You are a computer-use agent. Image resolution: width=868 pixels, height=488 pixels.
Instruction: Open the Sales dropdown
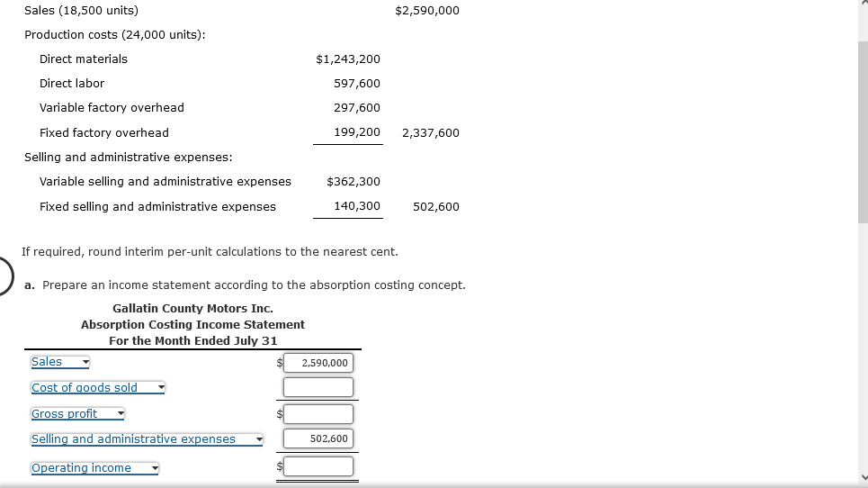[60, 362]
